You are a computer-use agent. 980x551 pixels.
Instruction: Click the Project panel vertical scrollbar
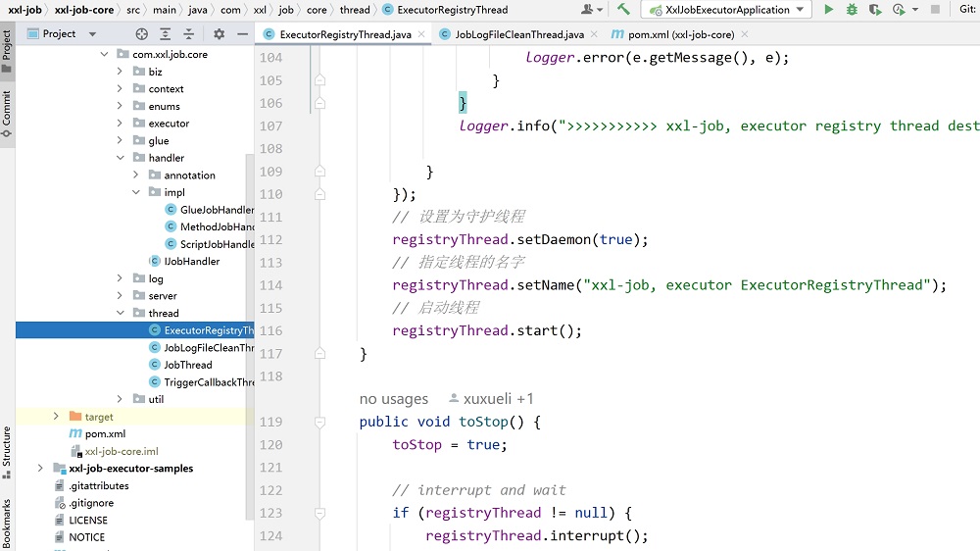coord(250,337)
